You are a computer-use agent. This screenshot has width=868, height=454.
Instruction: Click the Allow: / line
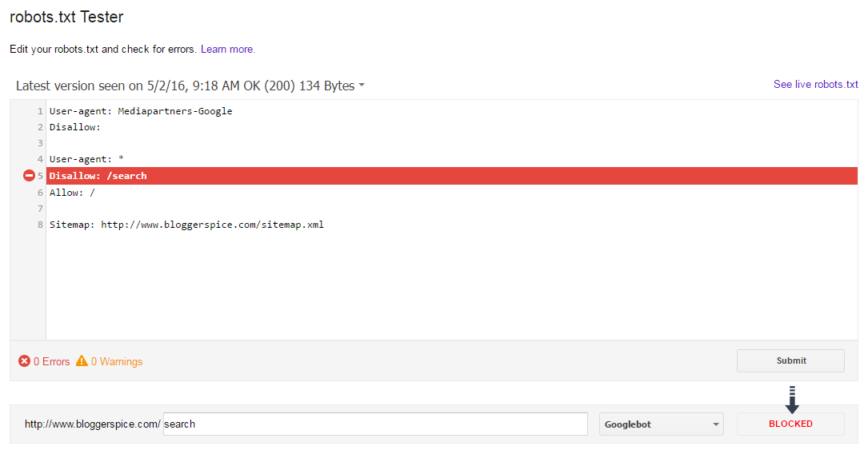pos(72,193)
